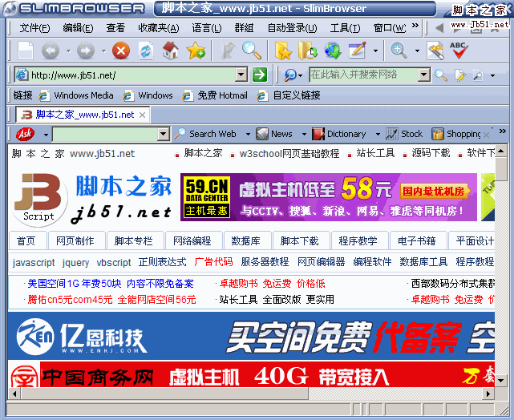Click the web search input field
This screenshot has width=514, height=420.
[x=364, y=75]
